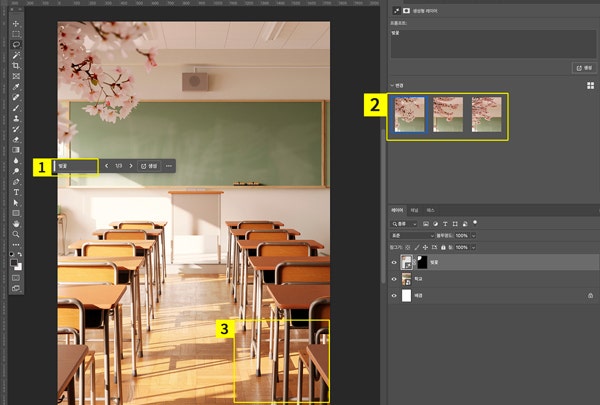Select the Clone Stamp tool
600x405 pixels.
tap(16, 118)
